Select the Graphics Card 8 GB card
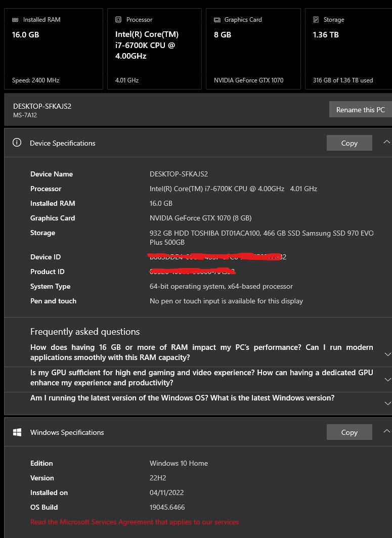Image resolution: width=392 pixels, height=538 pixels. point(253,49)
